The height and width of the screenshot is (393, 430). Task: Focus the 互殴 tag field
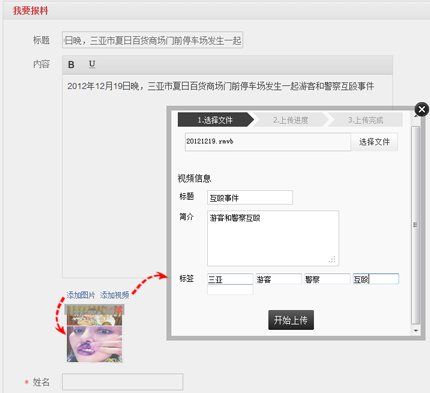[376, 279]
